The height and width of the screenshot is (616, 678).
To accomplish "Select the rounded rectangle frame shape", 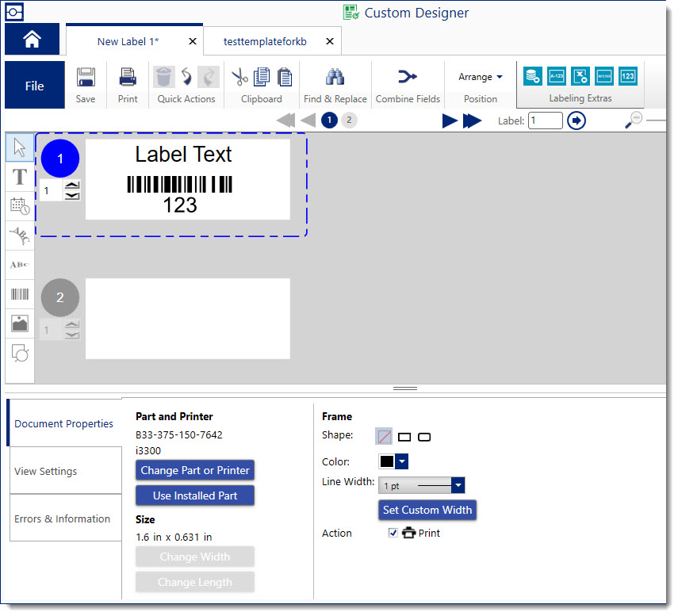I will (x=424, y=437).
